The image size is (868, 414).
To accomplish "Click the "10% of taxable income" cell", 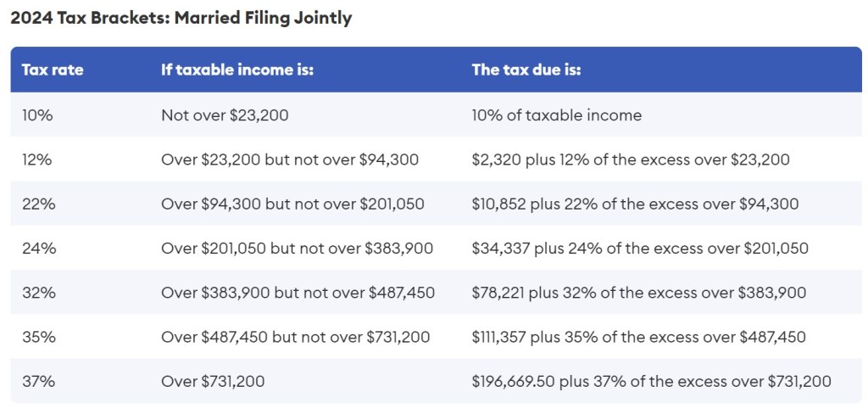I will 556,115.
